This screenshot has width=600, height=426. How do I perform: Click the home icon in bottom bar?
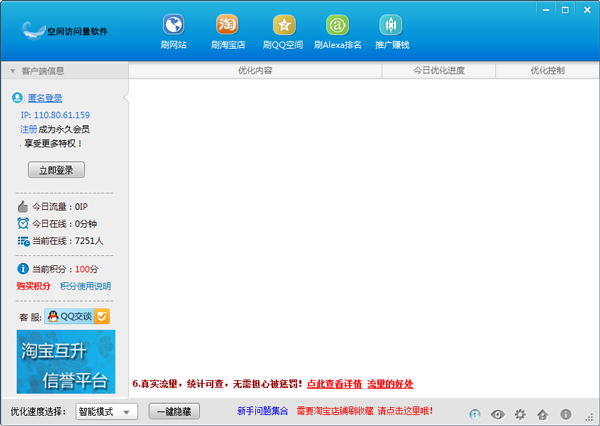542,413
